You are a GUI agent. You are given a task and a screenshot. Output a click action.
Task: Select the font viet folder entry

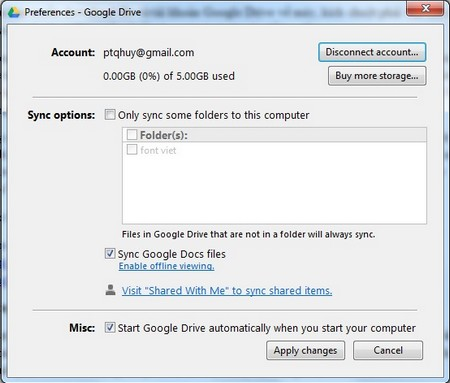click(158, 150)
